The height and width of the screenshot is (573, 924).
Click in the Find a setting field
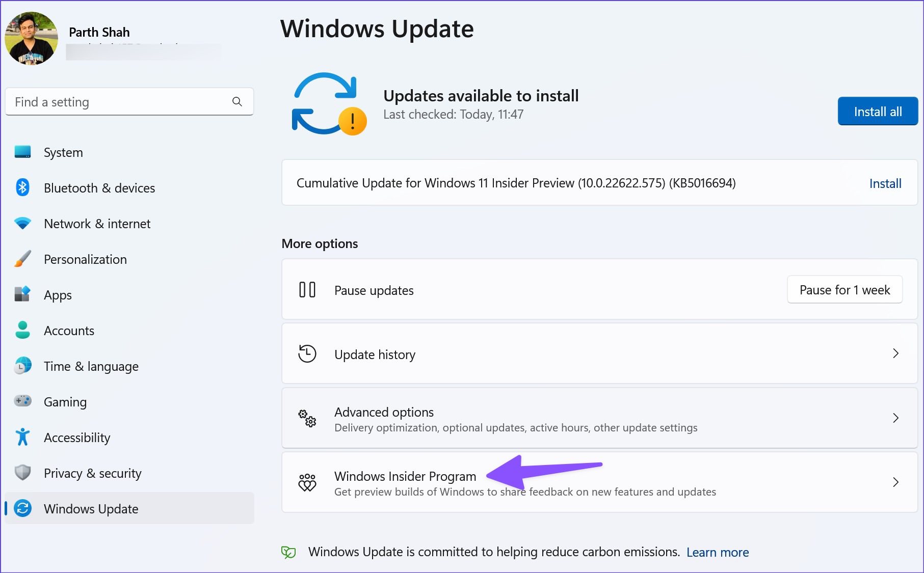pos(129,102)
